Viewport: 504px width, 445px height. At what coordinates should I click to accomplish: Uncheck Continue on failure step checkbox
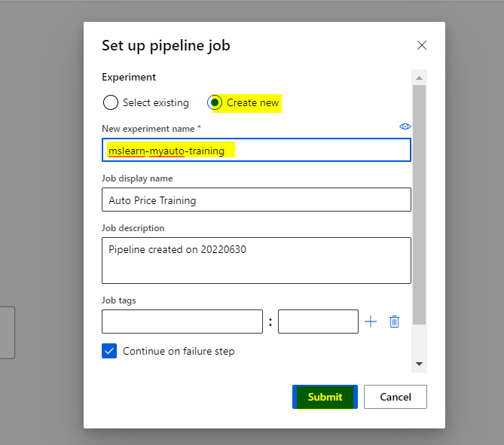click(110, 351)
